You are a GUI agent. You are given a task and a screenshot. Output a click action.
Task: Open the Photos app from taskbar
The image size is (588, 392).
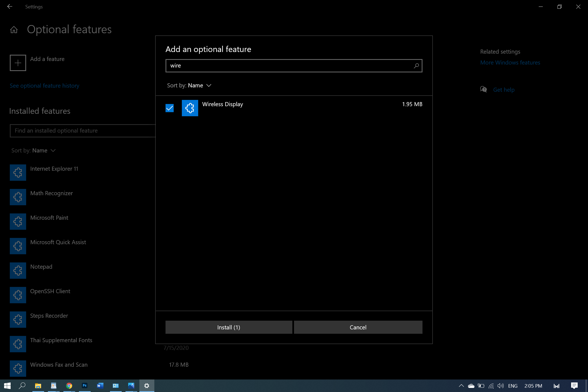[x=131, y=386]
